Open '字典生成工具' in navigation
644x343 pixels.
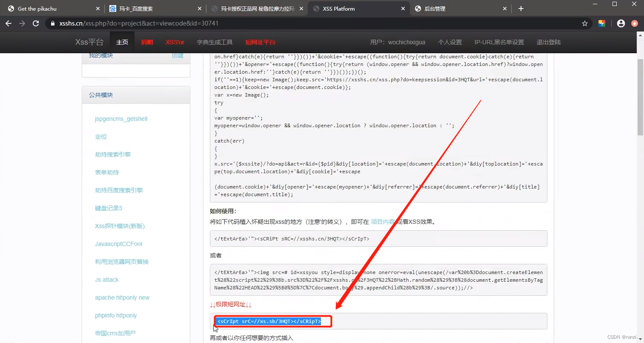tap(215, 42)
